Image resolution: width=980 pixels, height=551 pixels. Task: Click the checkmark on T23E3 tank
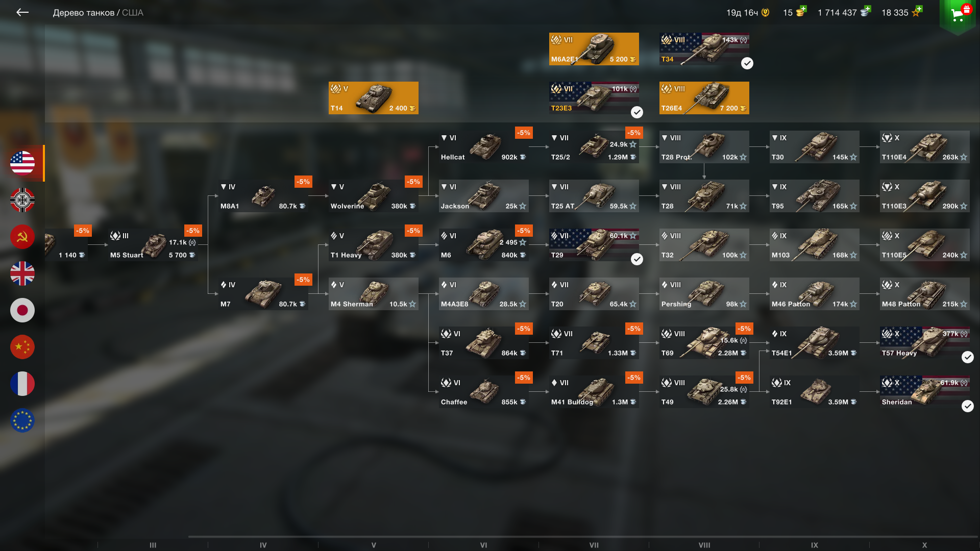coord(637,112)
